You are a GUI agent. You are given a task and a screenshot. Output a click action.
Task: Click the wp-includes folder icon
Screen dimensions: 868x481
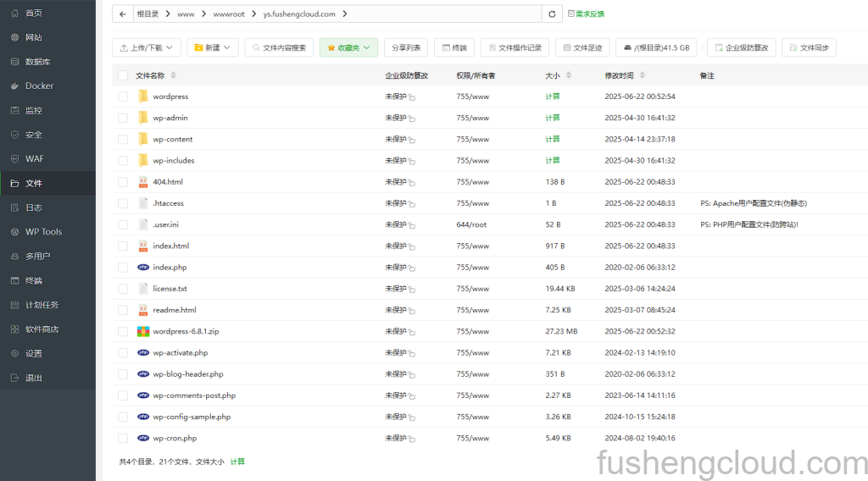(x=142, y=160)
